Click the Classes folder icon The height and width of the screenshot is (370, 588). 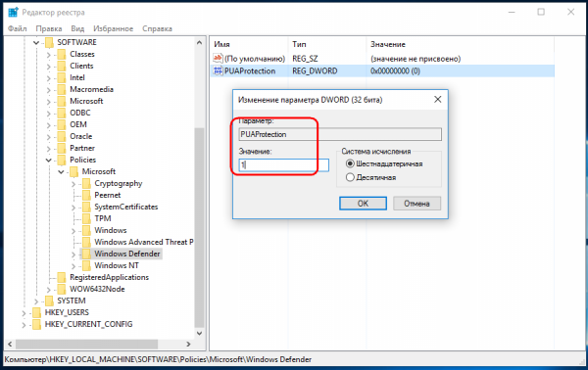[62, 54]
